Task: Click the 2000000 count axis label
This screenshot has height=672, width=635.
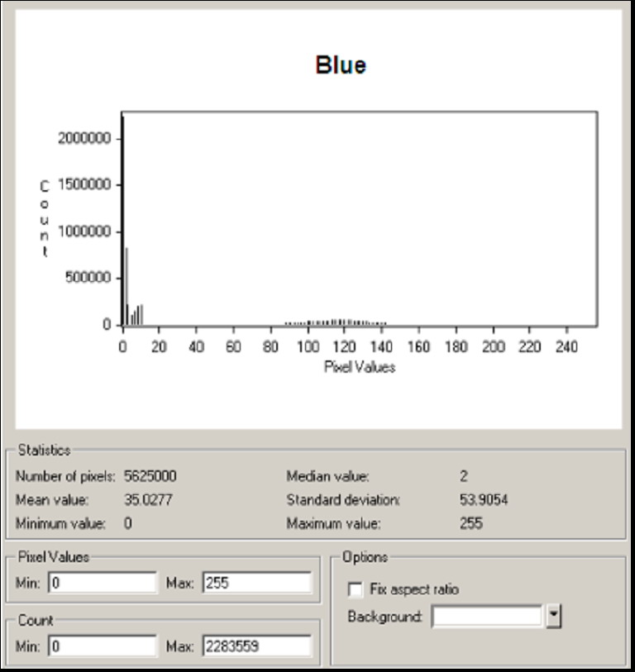Action: tap(84, 138)
